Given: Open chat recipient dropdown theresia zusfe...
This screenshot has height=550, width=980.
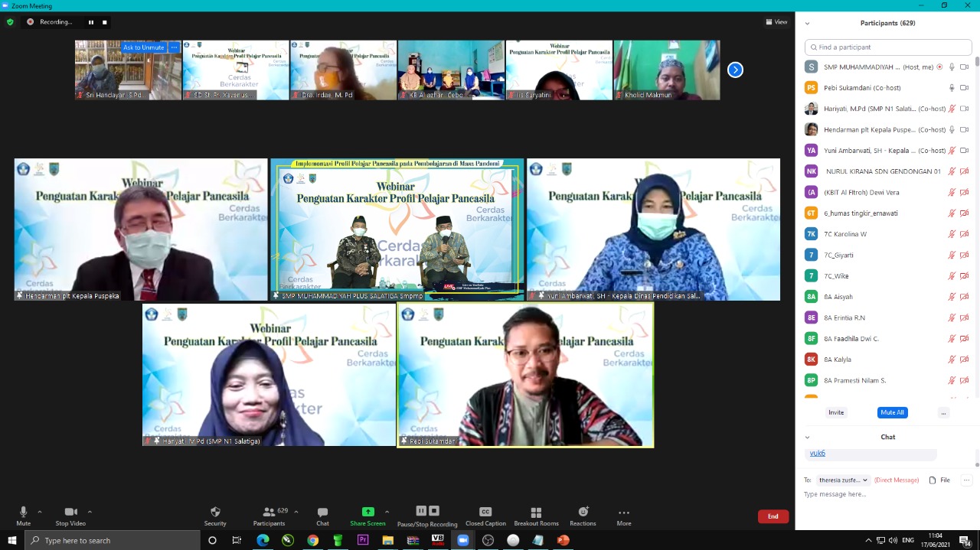Looking at the screenshot, I should [x=843, y=480].
